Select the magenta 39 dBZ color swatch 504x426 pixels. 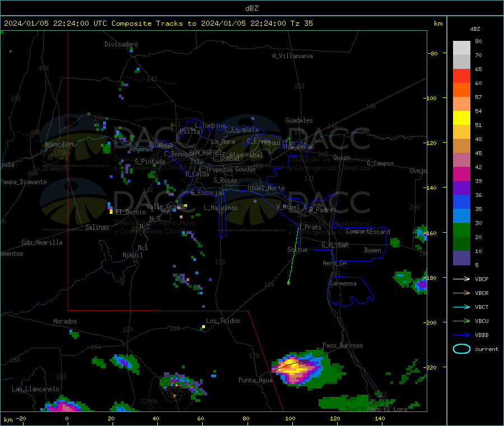[x=461, y=174]
